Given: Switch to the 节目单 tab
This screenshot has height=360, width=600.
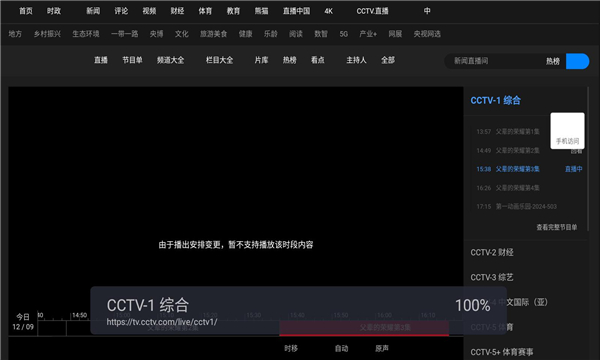Looking at the screenshot, I should pos(132,60).
